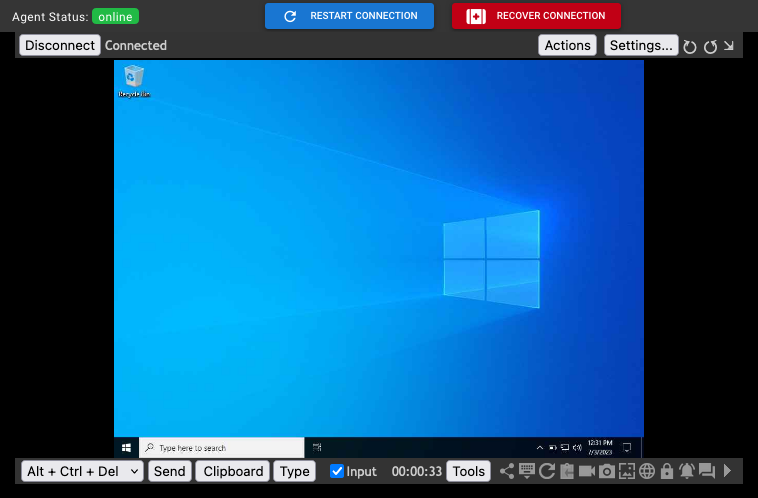Click the 00:00:33 session timer
Screen dimensions: 758x498
click(x=417, y=471)
